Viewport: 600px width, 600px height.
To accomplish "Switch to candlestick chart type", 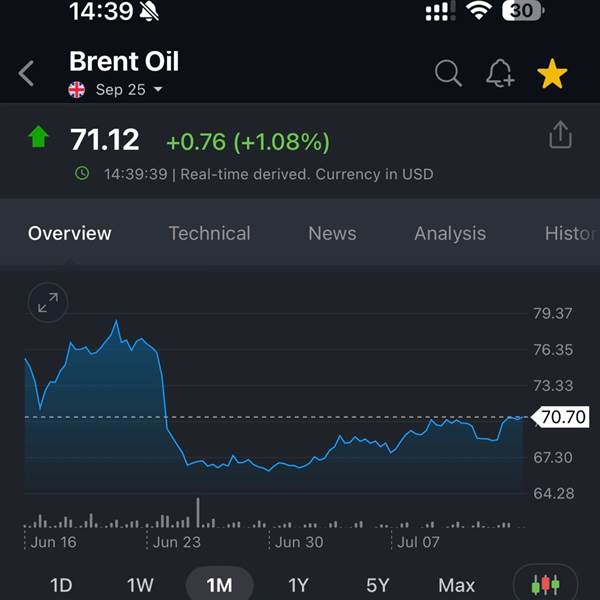I will click(545, 584).
